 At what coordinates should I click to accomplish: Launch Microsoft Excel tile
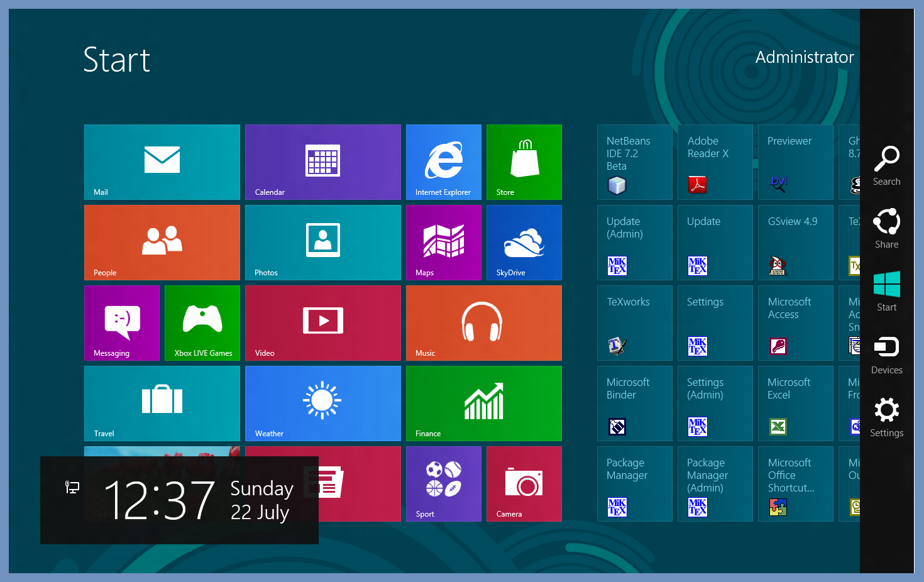click(796, 404)
